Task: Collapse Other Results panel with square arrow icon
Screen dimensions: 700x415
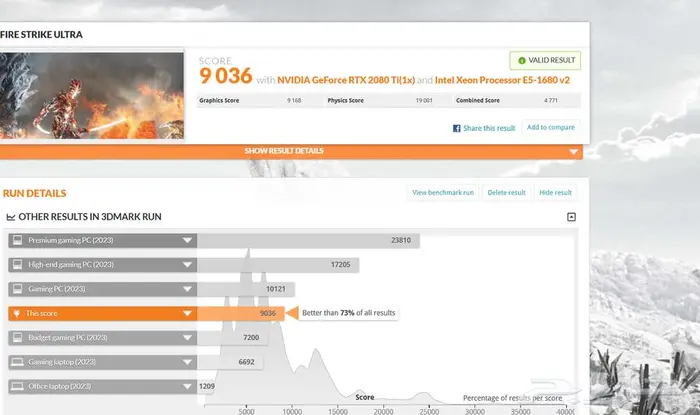Action: pyautogui.click(x=571, y=217)
